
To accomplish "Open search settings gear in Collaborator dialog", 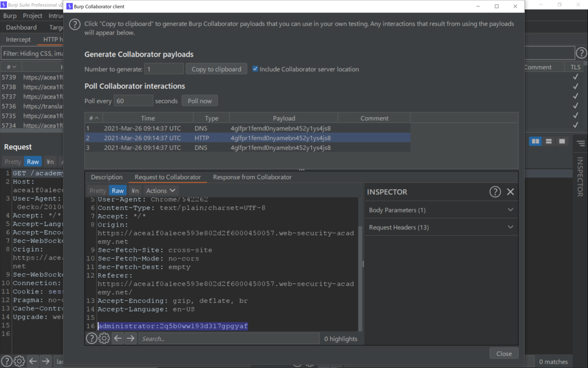I will [x=104, y=338].
